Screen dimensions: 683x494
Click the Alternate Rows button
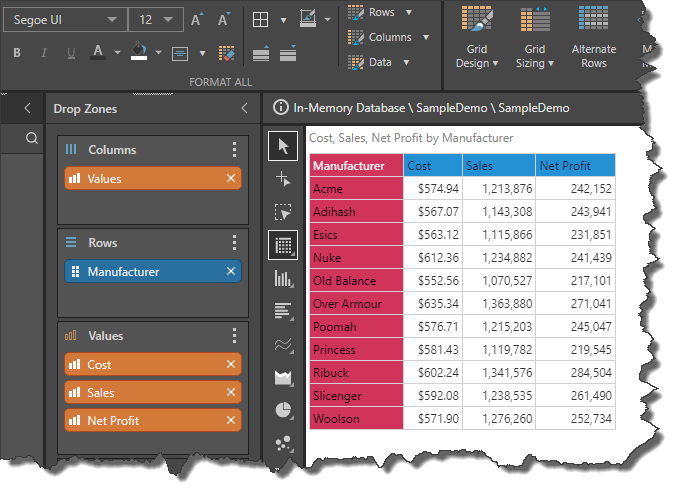(x=594, y=38)
